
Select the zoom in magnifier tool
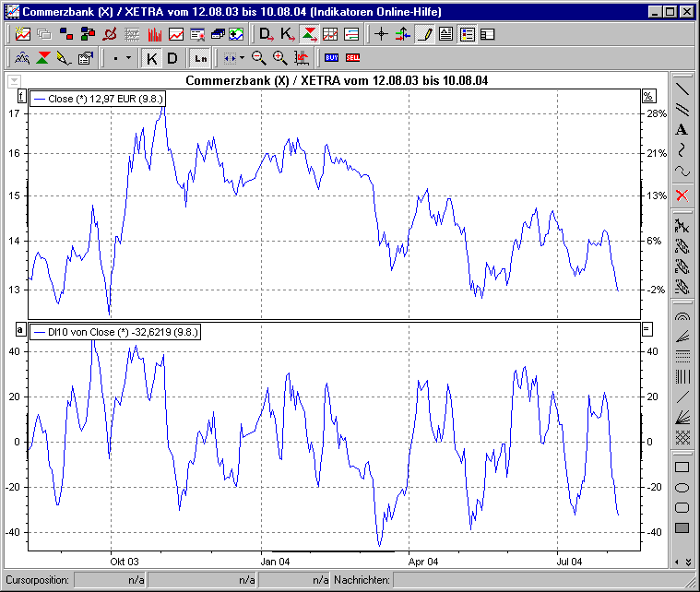(x=279, y=58)
